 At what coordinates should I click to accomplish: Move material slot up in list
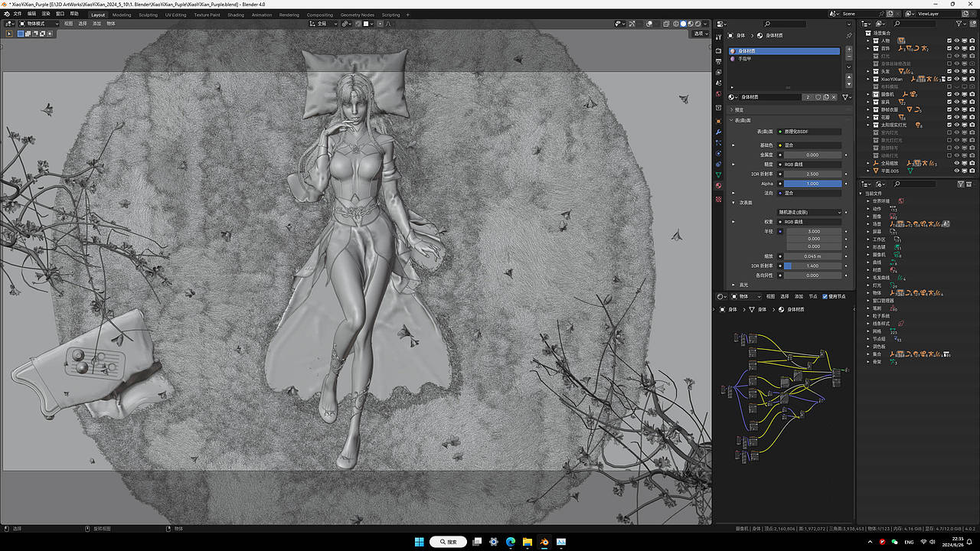click(x=849, y=76)
